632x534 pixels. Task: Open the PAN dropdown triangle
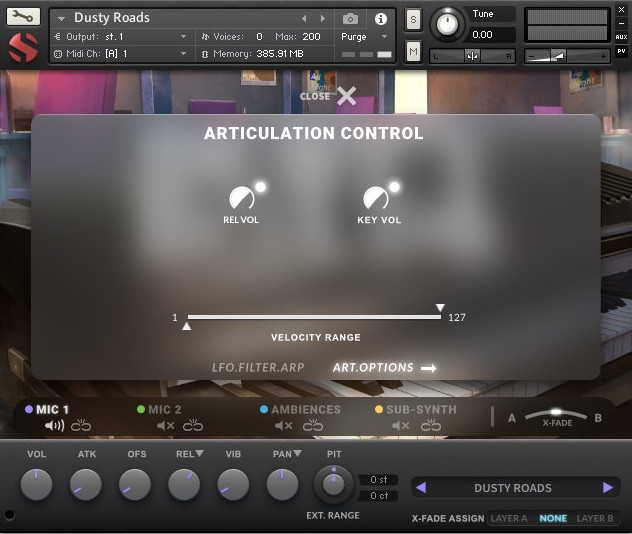(297, 453)
